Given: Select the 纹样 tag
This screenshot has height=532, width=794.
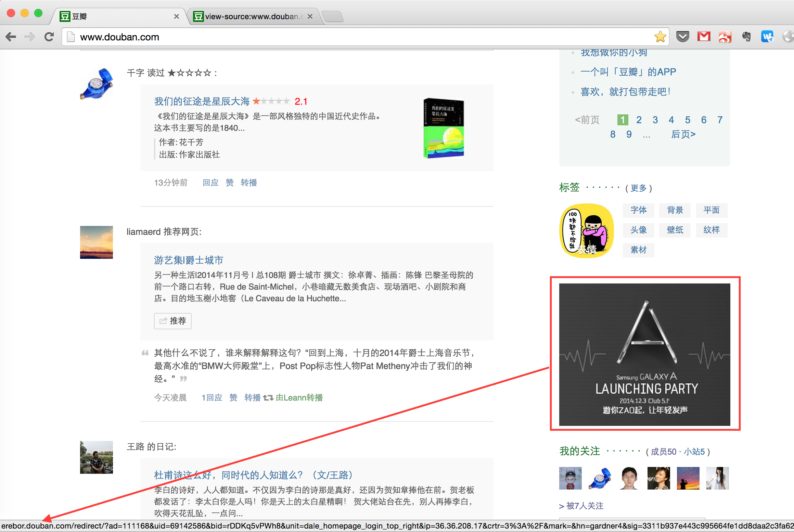Looking at the screenshot, I should pyautogui.click(x=711, y=230).
